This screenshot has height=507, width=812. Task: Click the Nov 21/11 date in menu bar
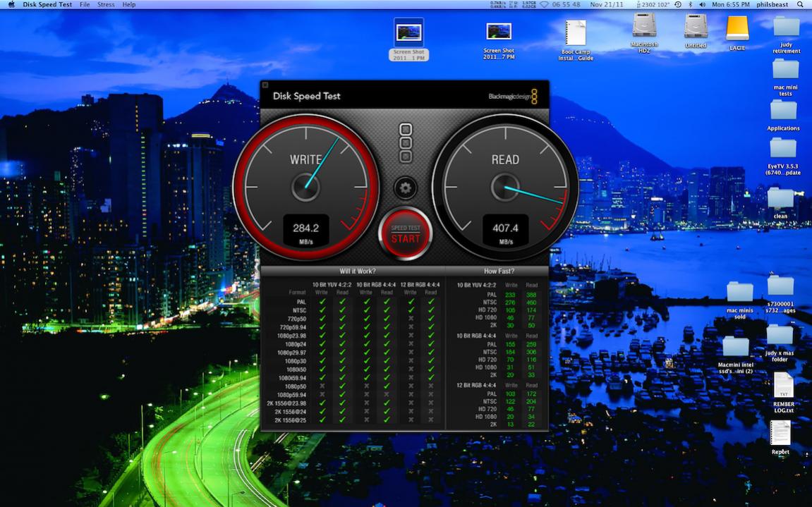607,4
